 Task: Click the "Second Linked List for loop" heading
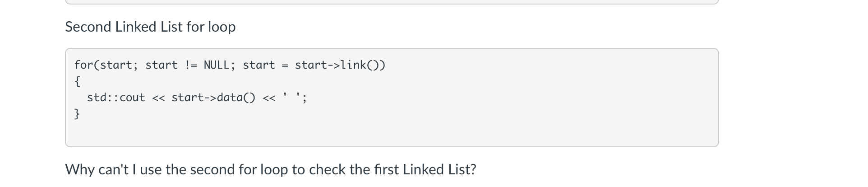[x=150, y=27]
